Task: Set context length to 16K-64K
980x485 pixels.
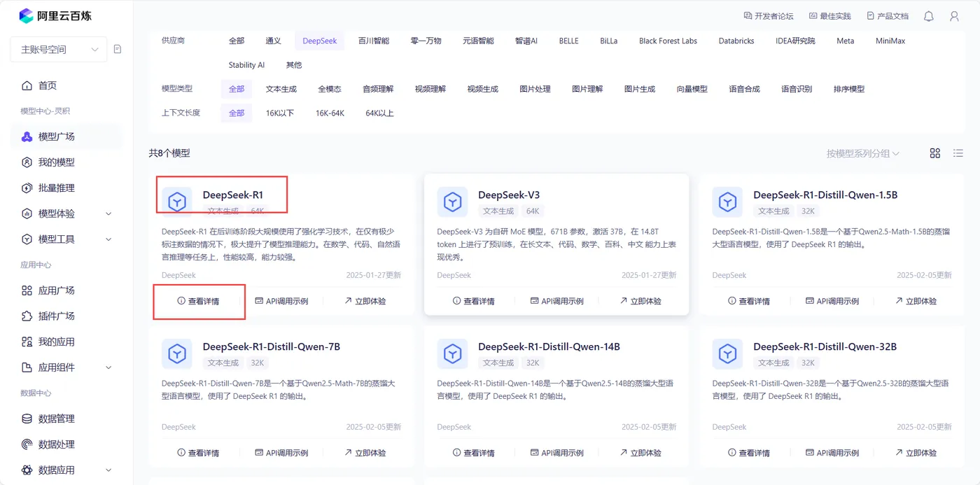Action: [330, 113]
